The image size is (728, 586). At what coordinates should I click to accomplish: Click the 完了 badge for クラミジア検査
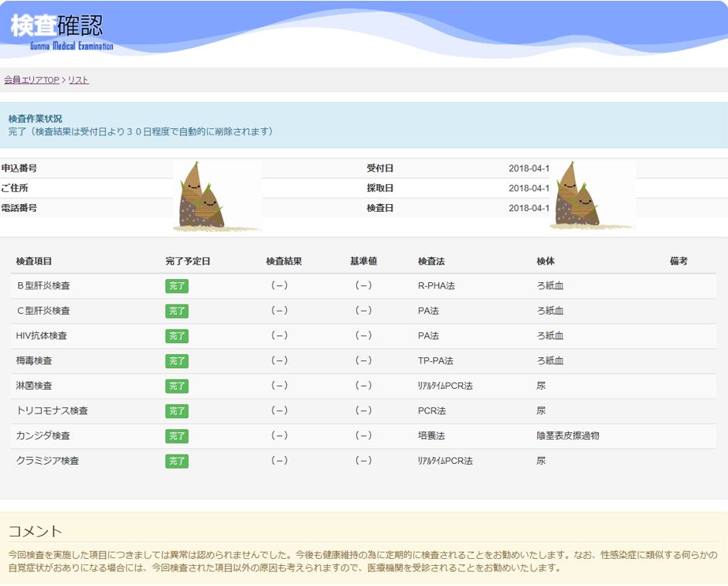pos(177,462)
